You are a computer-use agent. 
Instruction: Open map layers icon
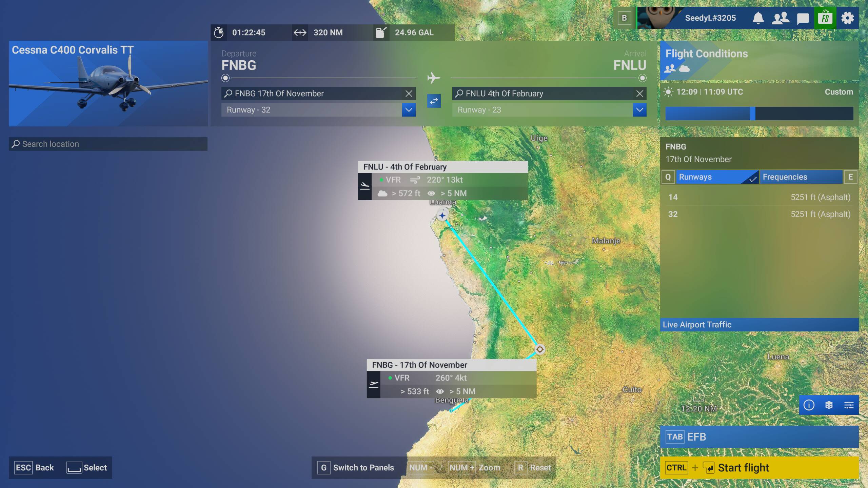[x=829, y=405]
